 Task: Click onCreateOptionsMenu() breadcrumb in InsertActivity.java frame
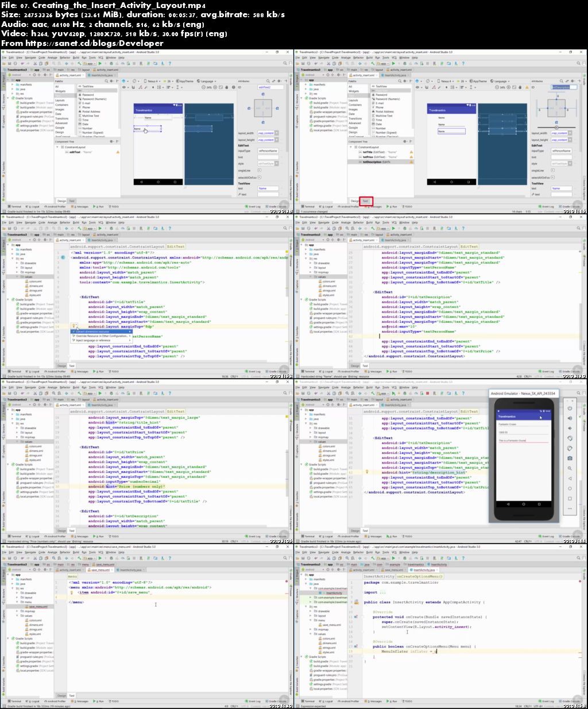pyautogui.click(x=420, y=576)
